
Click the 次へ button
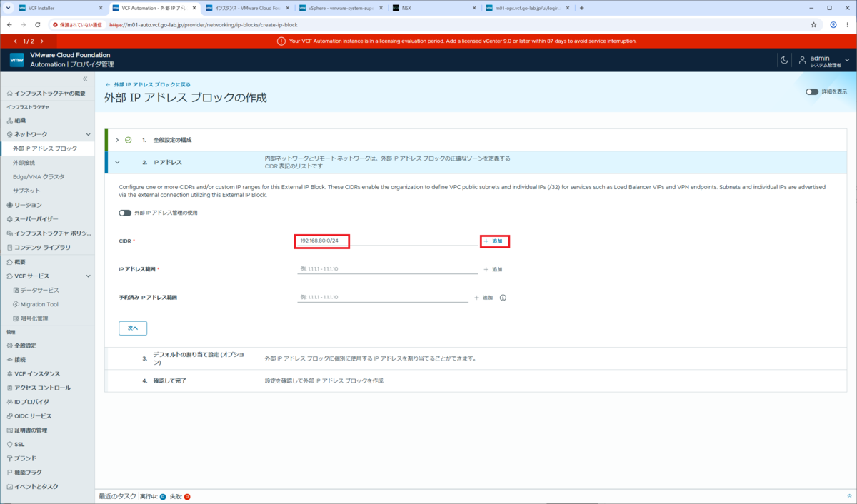(x=133, y=328)
